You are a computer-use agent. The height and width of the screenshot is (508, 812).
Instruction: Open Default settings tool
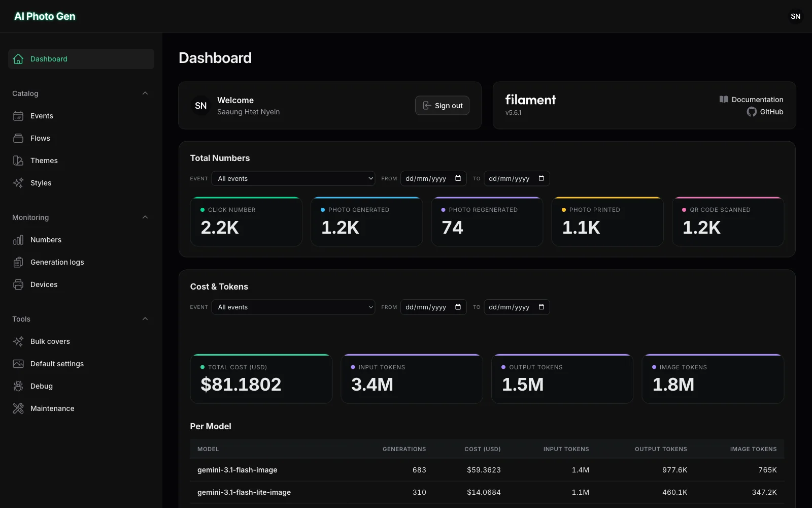pos(81,364)
